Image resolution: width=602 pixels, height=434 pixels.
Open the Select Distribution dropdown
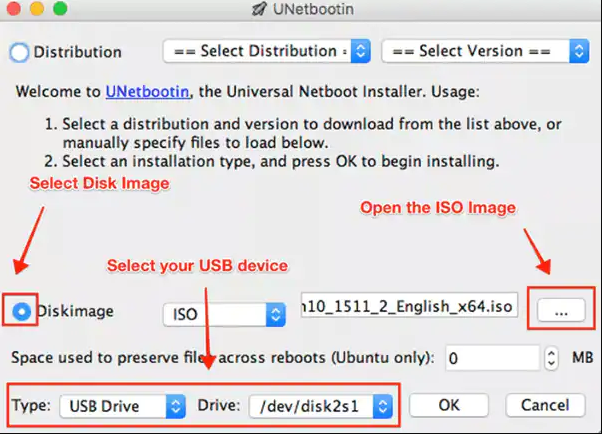click(x=267, y=51)
